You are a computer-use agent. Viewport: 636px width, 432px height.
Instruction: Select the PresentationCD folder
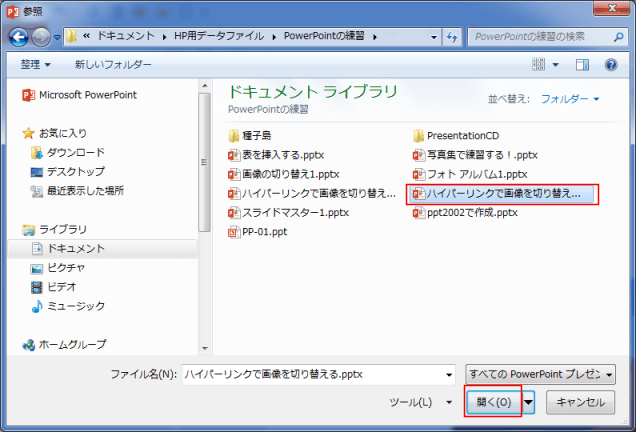pyautogui.click(x=456, y=135)
